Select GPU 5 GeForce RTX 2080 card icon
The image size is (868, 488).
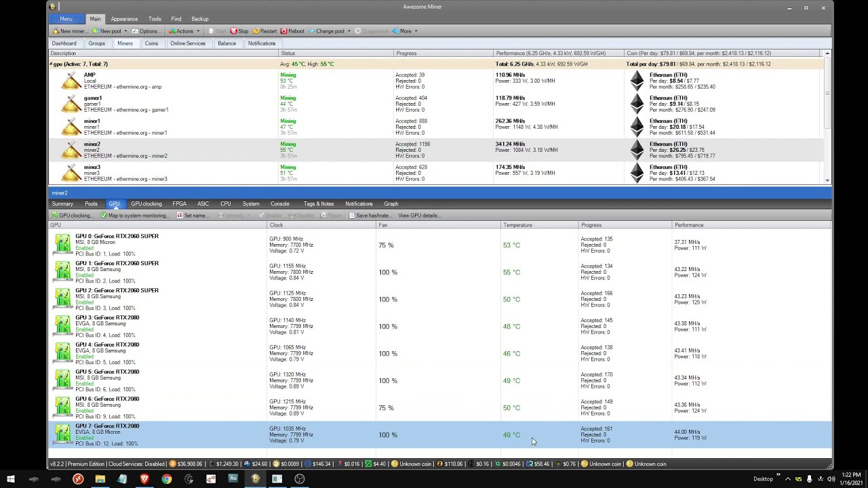[x=62, y=380]
